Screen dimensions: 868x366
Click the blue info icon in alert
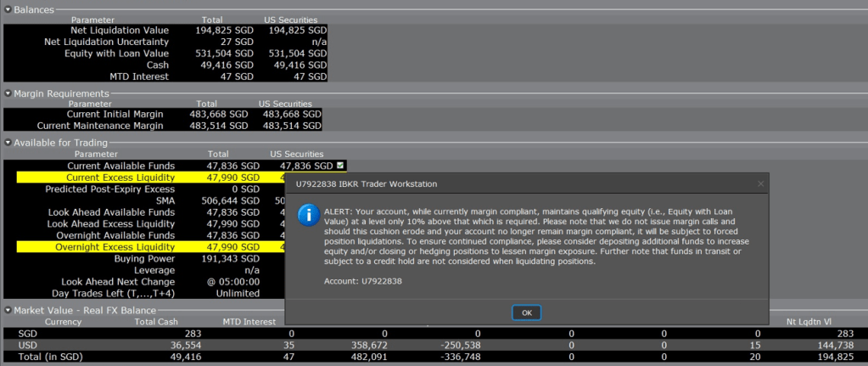[x=309, y=215]
